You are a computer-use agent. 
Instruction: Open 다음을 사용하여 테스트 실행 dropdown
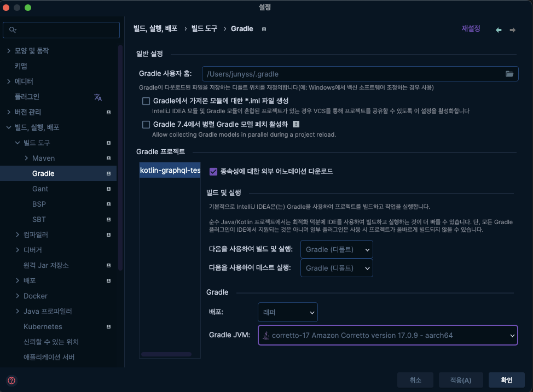[x=337, y=268]
